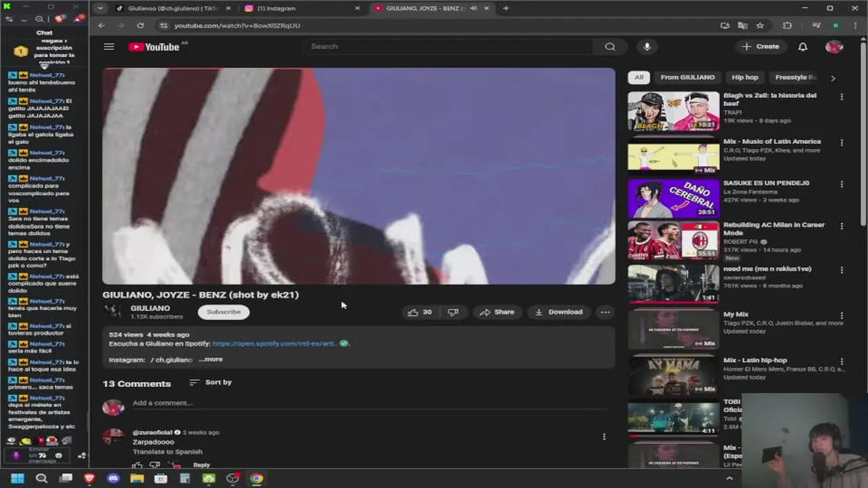Like the BENZ video
Image resolution: width=868 pixels, height=488 pixels.
tap(420, 312)
